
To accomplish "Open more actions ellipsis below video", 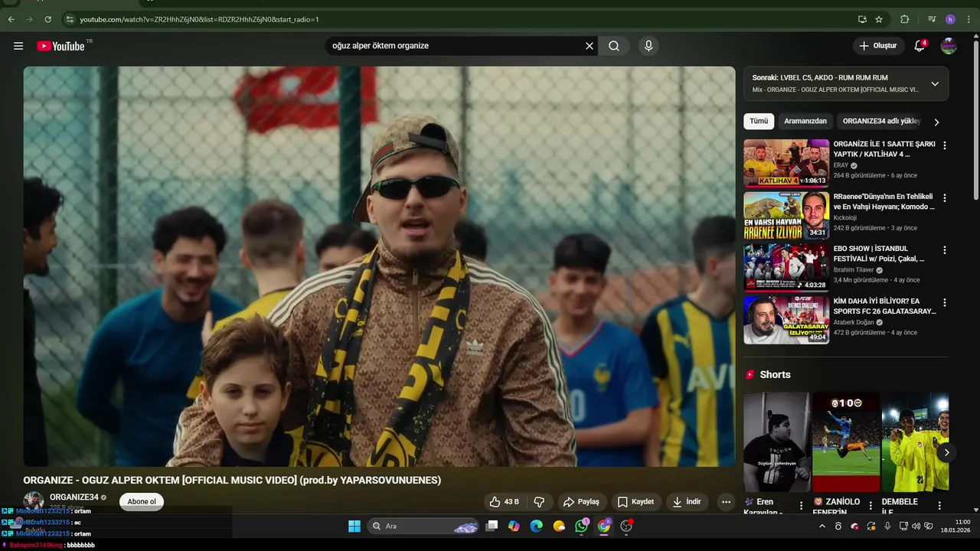I will pos(726,502).
